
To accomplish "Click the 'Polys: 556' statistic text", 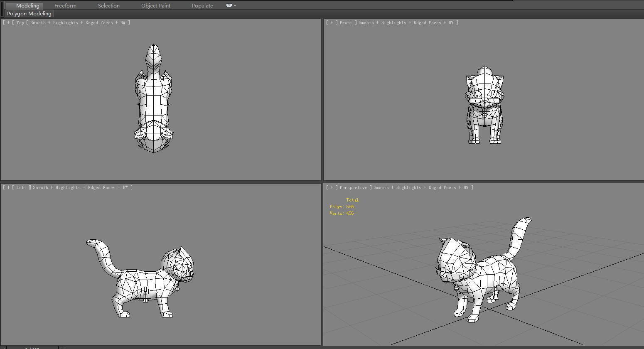I will 342,206.
